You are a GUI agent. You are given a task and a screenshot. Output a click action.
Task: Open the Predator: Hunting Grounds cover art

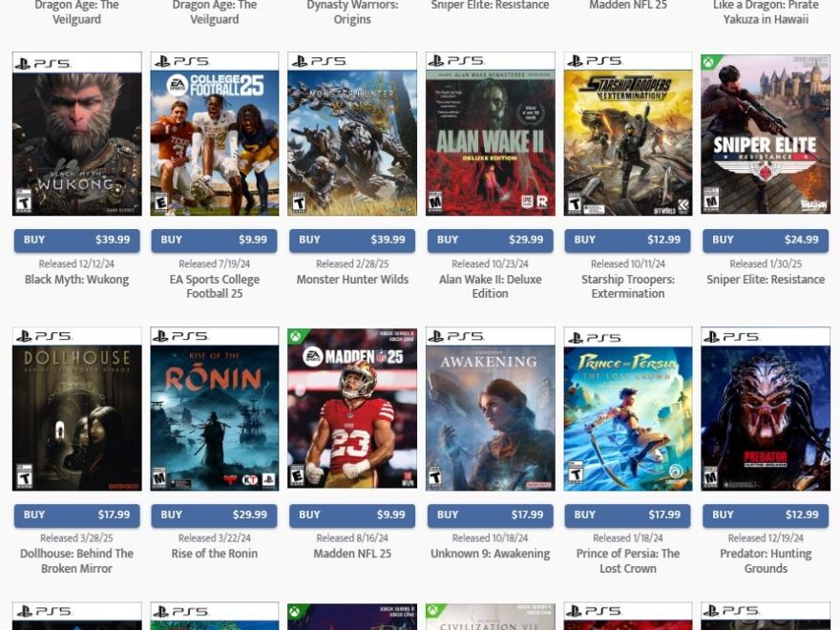click(x=766, y=409)
